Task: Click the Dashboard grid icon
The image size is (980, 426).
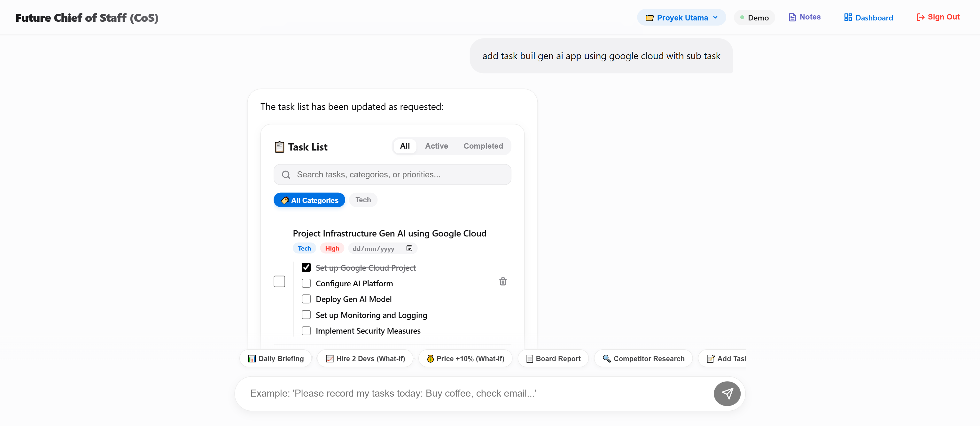Action: [x=848, y=18]
